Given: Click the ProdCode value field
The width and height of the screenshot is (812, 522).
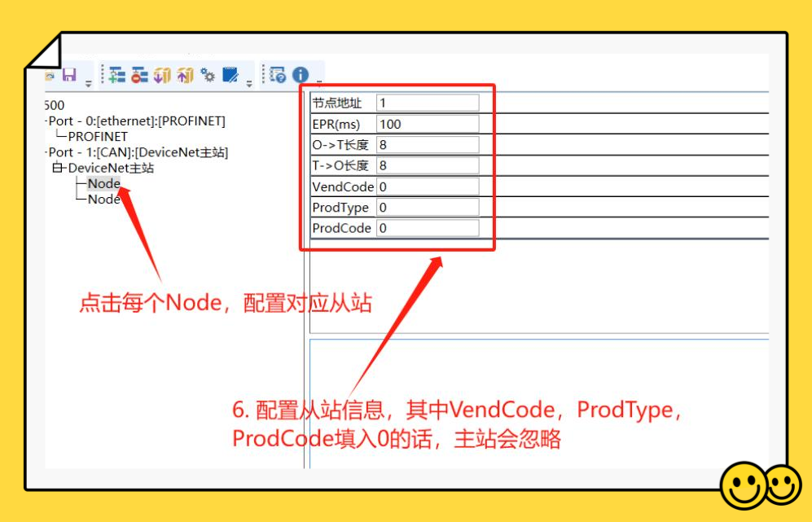Looking at the screenshot, I should click(428, 228).
